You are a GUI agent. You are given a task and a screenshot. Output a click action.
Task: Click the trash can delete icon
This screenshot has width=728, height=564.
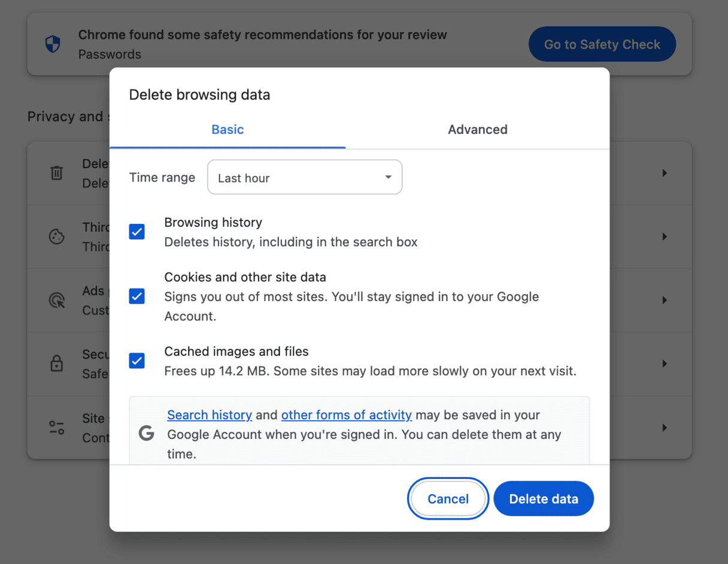[56, 173]
